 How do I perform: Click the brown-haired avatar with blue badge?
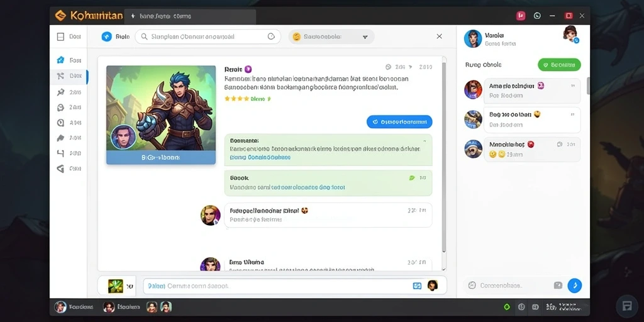[x=570, y=34]
